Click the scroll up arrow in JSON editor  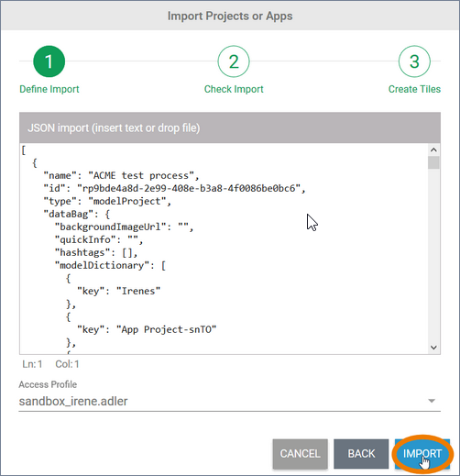[x=433, y=149]
